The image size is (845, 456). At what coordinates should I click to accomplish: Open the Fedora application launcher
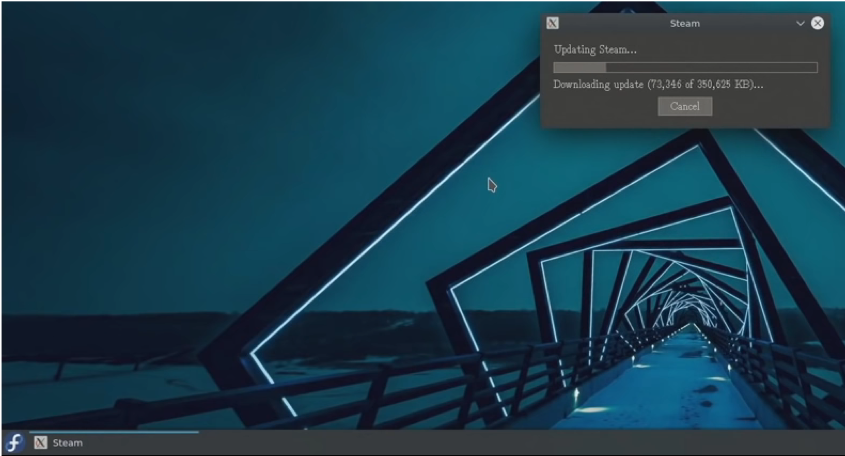[14, 443]
